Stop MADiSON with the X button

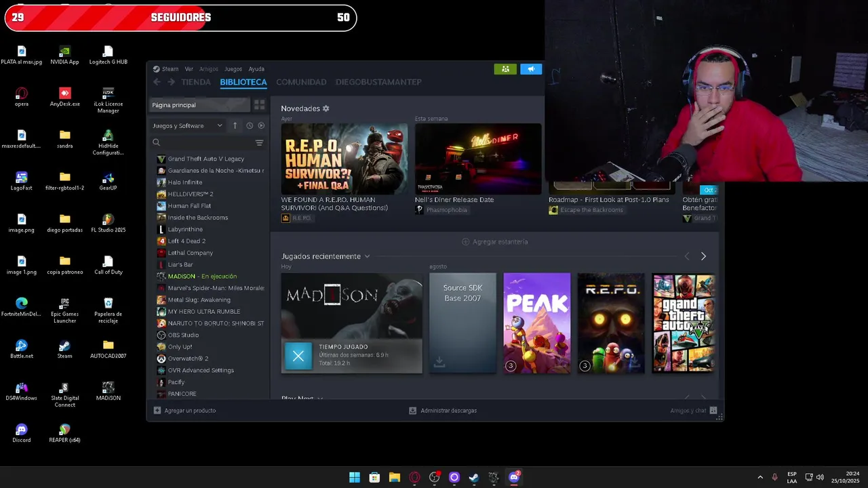[x=298, y=356]
